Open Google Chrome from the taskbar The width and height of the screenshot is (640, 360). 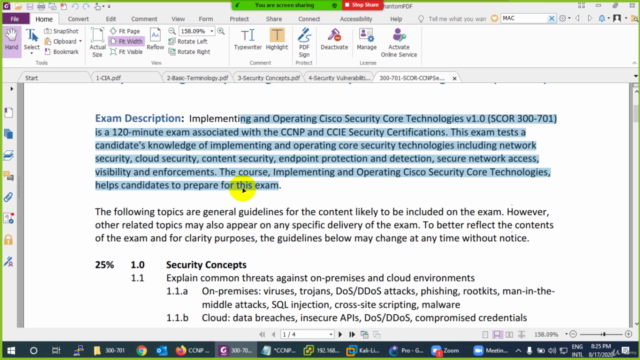pyautogui.click(x=141, y=351)
